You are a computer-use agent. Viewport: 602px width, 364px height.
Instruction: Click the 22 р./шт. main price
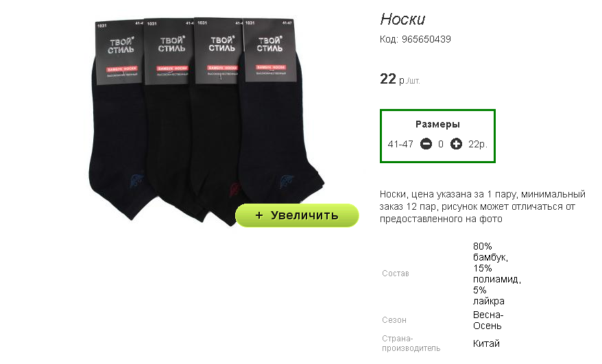(x=400, y=79)
